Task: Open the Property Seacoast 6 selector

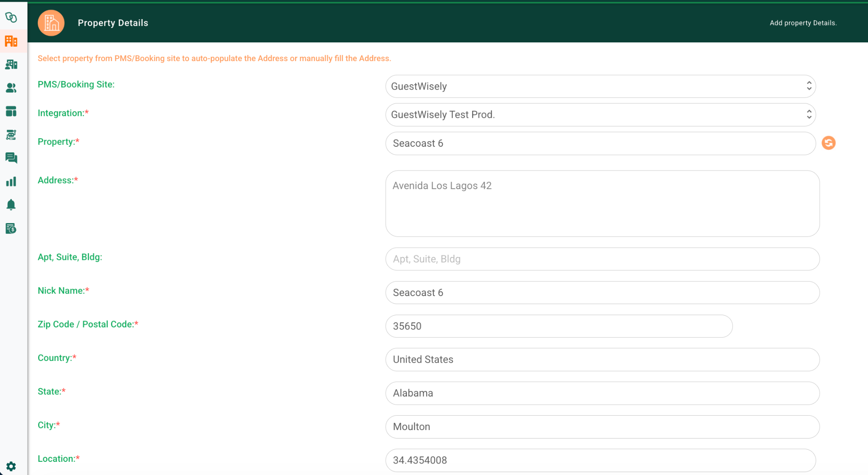Action: (600, 143)
